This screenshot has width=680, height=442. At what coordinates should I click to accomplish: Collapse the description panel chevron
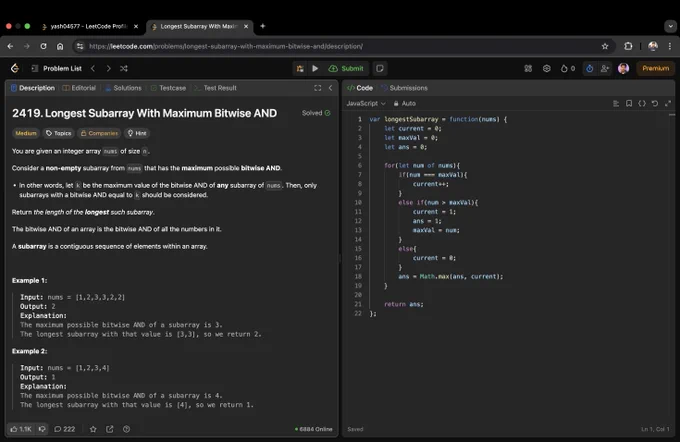pyautogui.click(x=330, y=88)
